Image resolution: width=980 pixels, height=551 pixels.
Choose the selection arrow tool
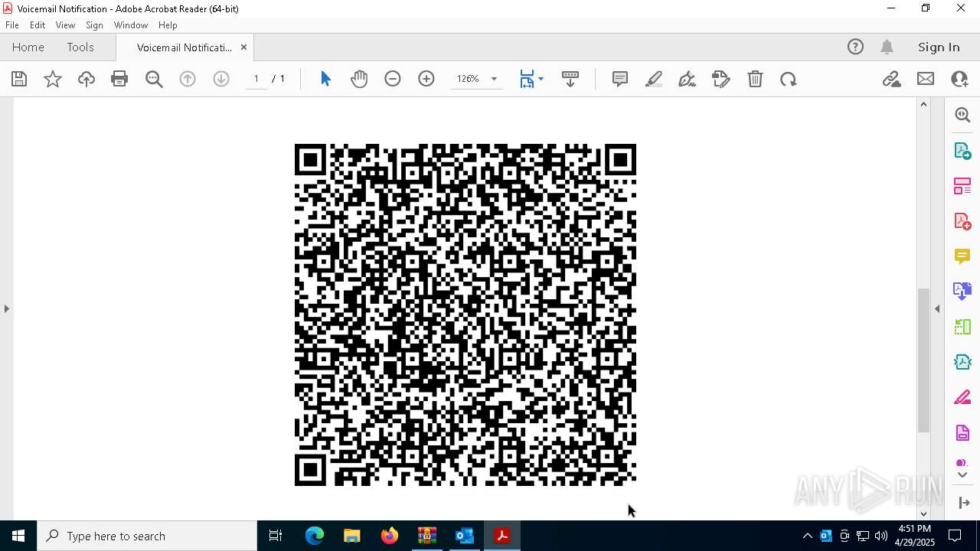(x=325, y=79)
